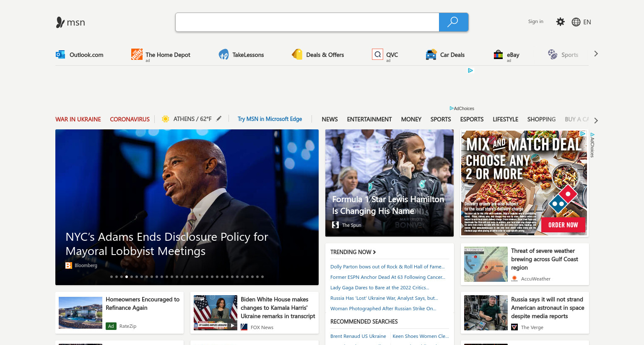Viewport: 644px width, 345px height.
Task: Open Lewis Hamilton name change story
Action: click(388, 205)
